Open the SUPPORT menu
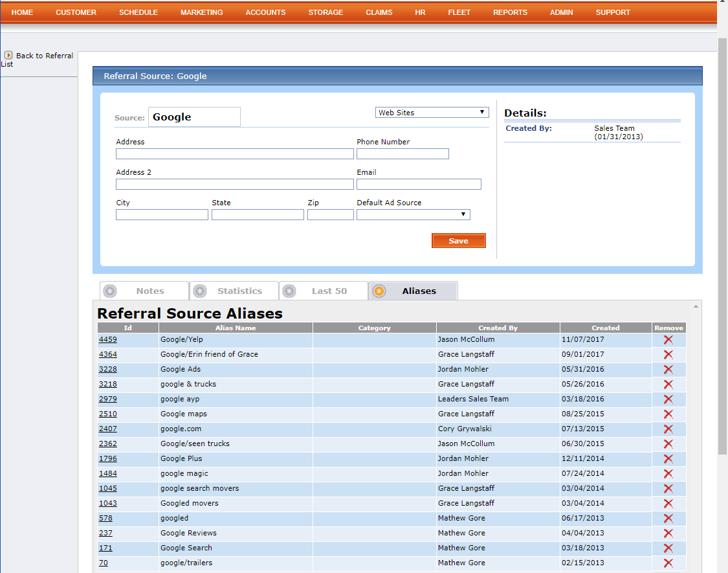The height and width of the screenshot is (573, 728). click(613, 12)
